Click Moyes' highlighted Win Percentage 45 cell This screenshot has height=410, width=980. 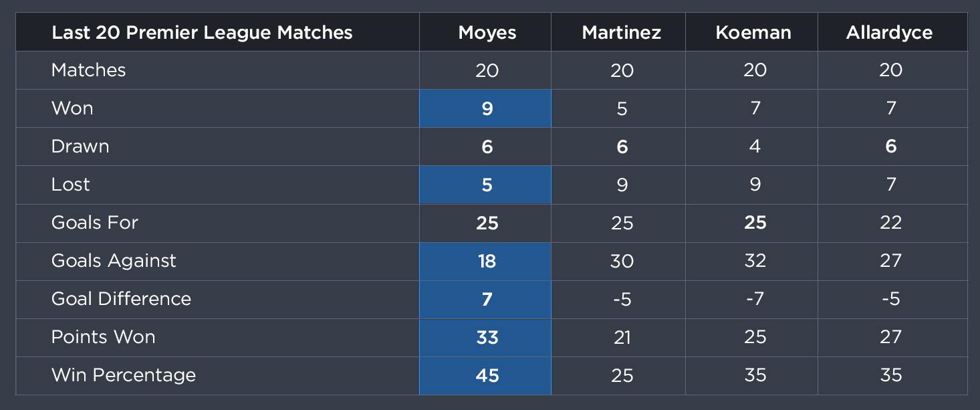click(485, 376)
